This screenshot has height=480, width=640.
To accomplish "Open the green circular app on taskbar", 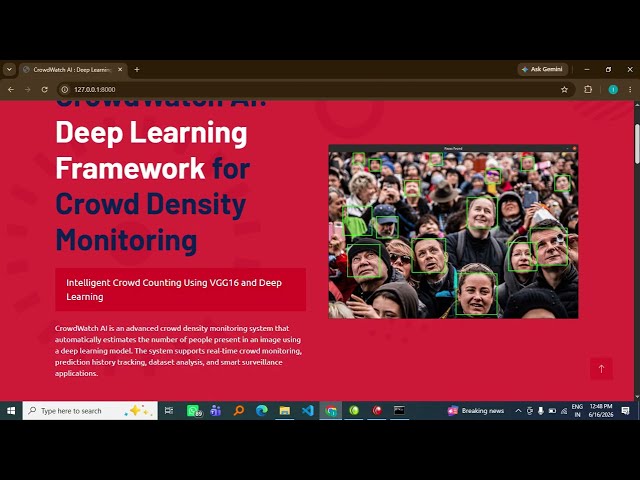I will point(354,411).
